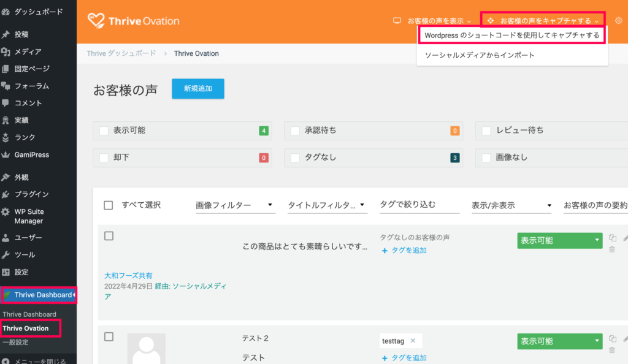Click the Thrive Ovation heart logo
Viewport: 628px width, 364px height.
coord(96,21)
